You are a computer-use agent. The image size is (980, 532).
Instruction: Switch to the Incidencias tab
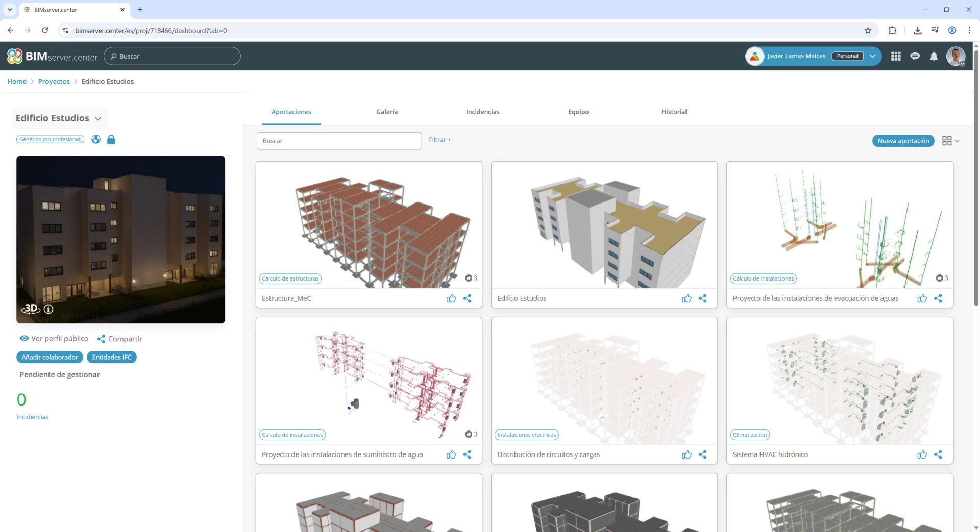482,112
